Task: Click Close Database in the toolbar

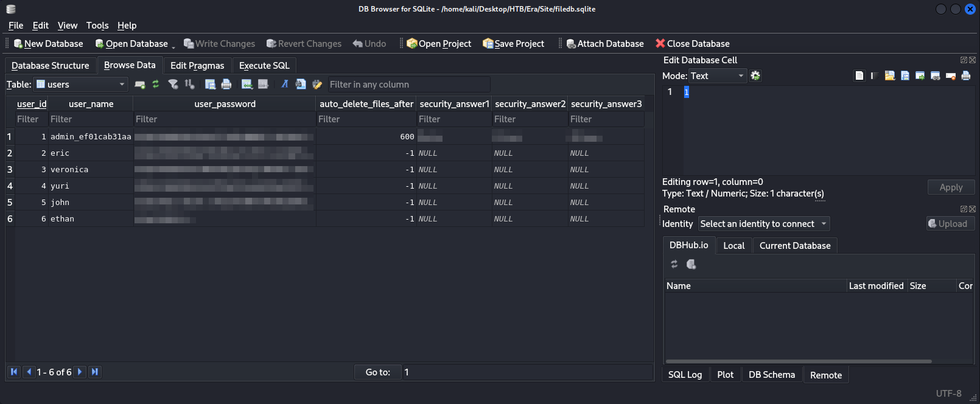Action: [x=692, y=44]
